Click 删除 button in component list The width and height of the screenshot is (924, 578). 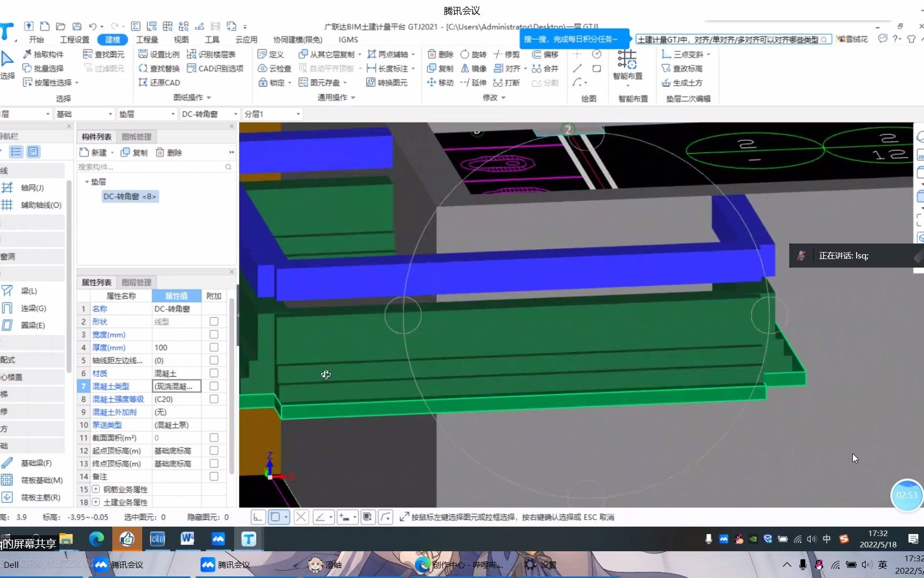click(x=169, y=153)
